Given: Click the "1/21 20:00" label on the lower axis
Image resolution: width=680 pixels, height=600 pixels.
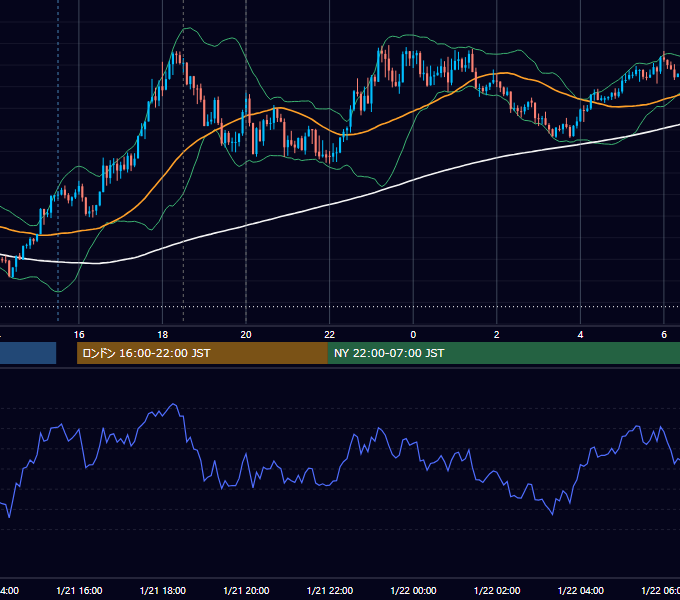Looking at the screenshot, I should click(246, 590).
